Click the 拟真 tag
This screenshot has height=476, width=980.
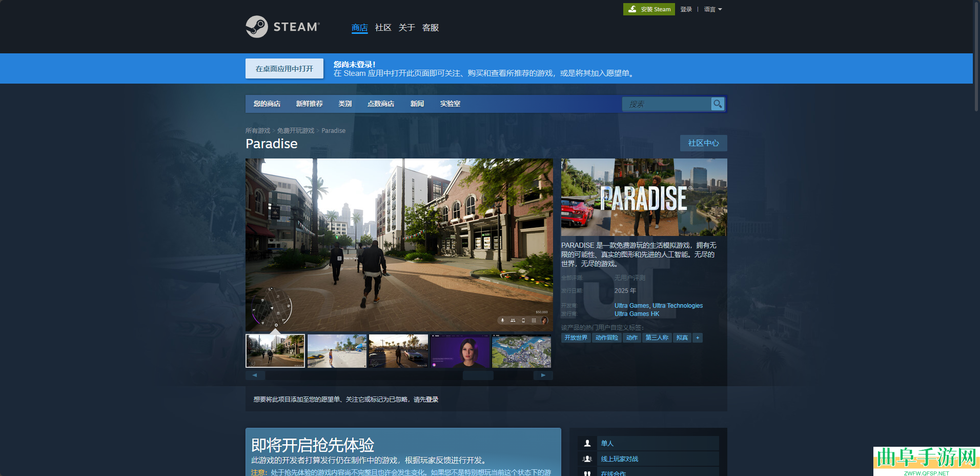coord(682,338)
